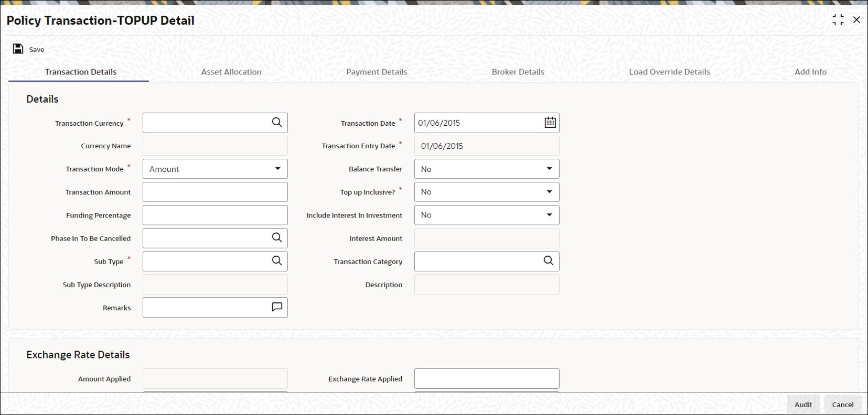Minimize the Policy Transaction dialog
This screenshot has height=415, width=868.
coord(838,20)
